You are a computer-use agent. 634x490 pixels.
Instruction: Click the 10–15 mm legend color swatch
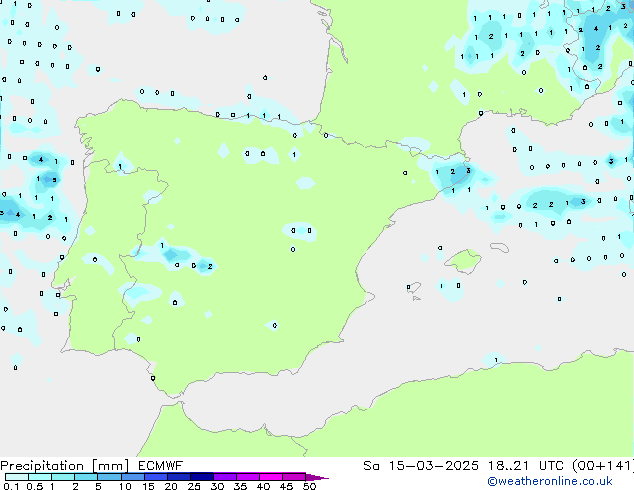pos(132,477)
